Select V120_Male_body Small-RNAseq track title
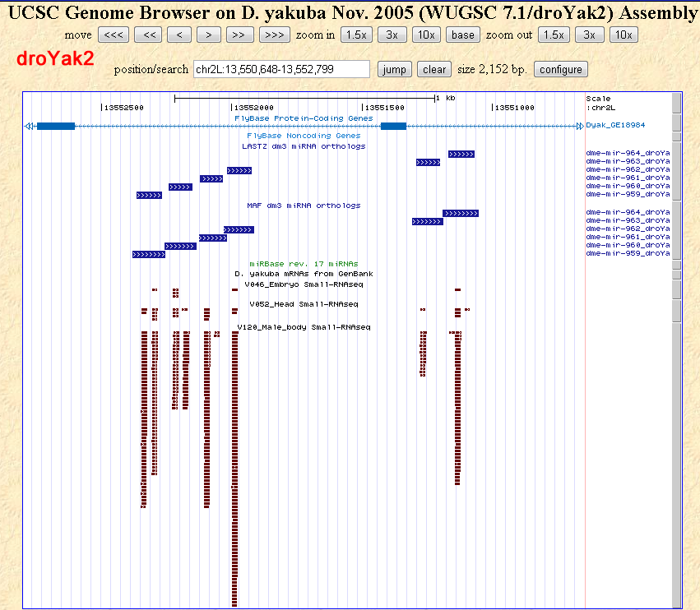The height and width of the screenshot is (610, 700). point(304,327)
